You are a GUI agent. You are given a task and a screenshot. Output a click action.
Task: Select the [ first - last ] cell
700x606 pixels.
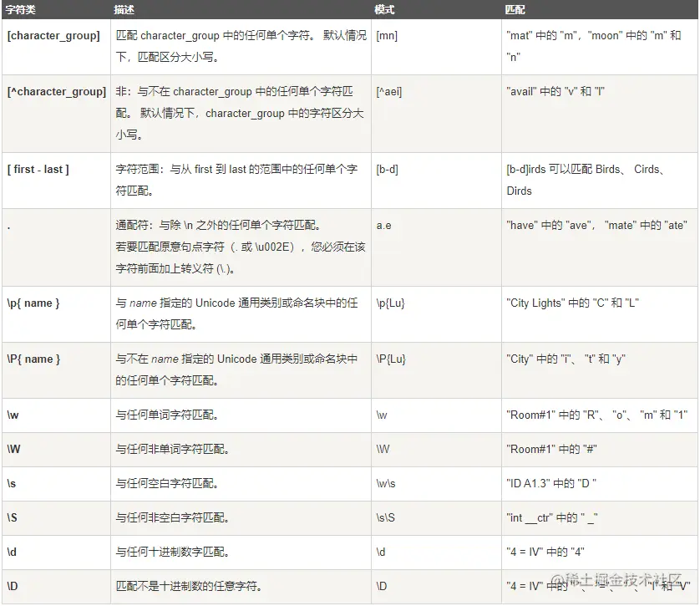click(56, 181)
